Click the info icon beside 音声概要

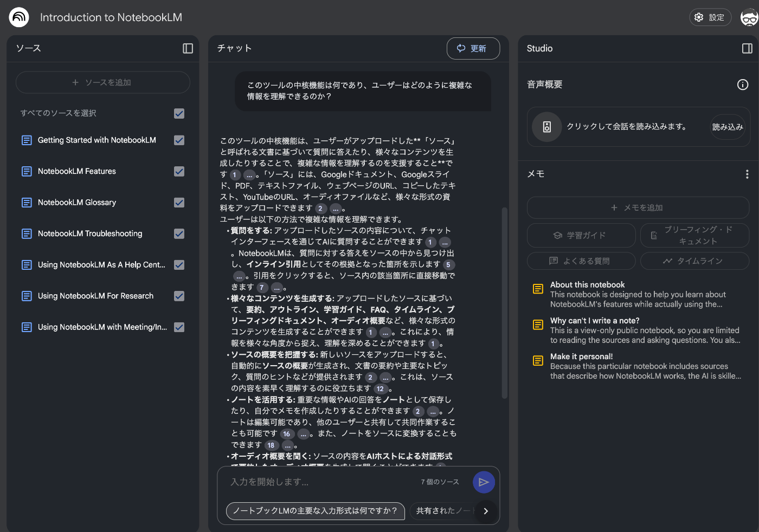click(743, 85)
